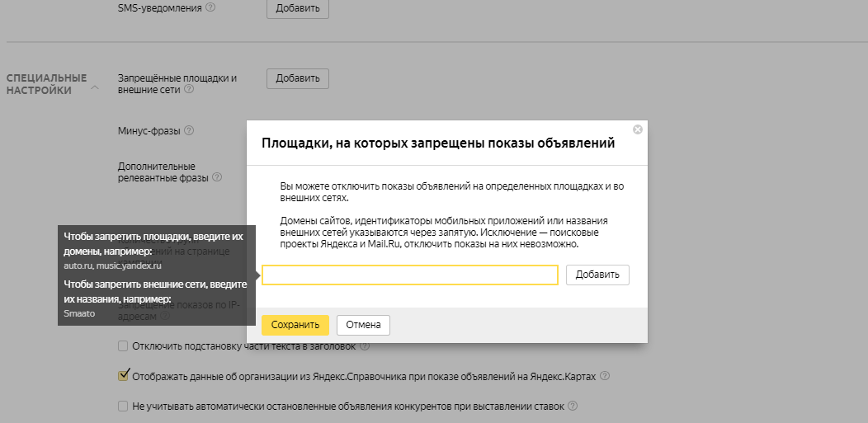The width and height of the screenshot is (868, 423).
Task: Click Добавить beside Запрещённые площадки и внешние сети
Action: (x=297, y=78)
